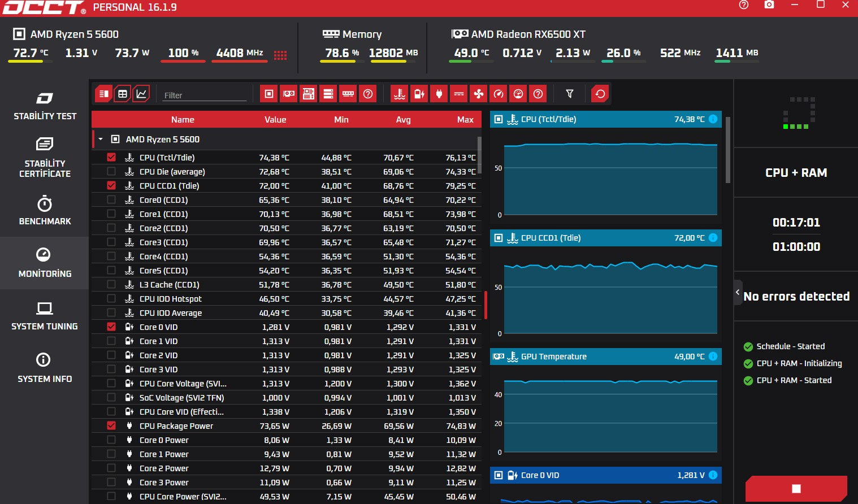Toggle the CPU CCD1 graph panel square icon
The image size is (858, 504).
coord(499,238)
